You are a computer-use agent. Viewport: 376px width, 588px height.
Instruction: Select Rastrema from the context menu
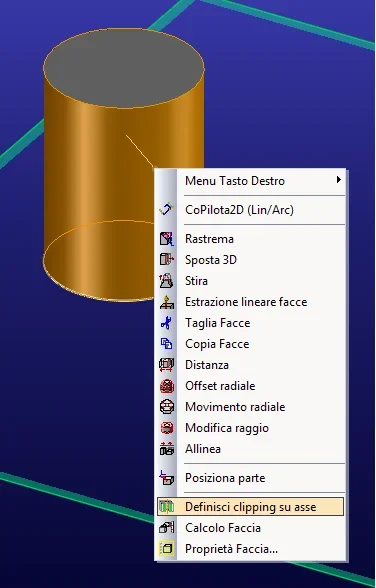(x=250, y=239)
